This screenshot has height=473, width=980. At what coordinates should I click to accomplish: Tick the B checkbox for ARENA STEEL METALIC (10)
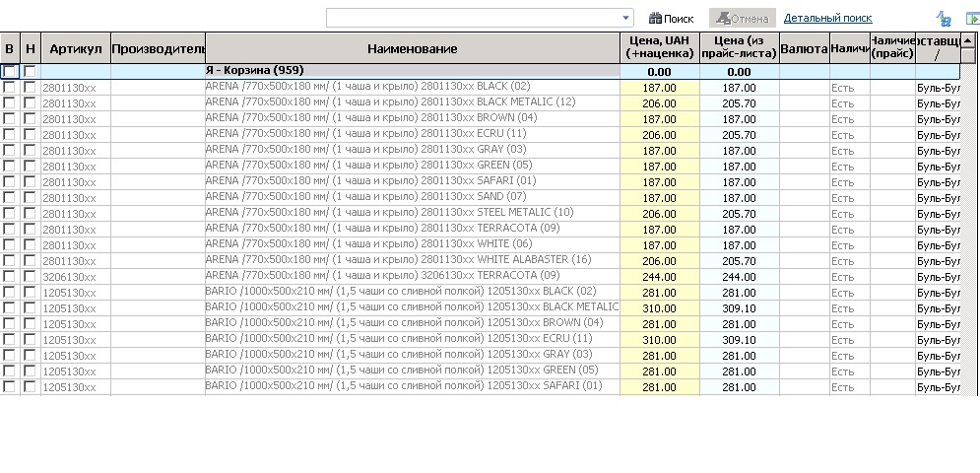coord(9,214)
